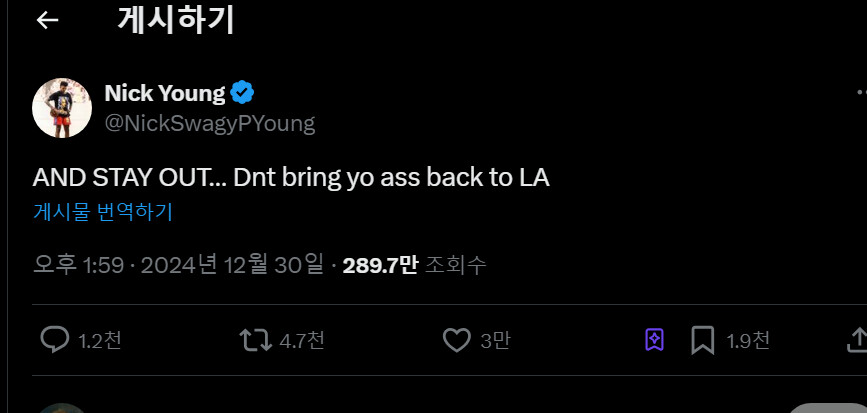Image resolution: width=867 pixels, height=413 pixels.
Task: Click the 4.7천 repost count
Action: point(302,341)
